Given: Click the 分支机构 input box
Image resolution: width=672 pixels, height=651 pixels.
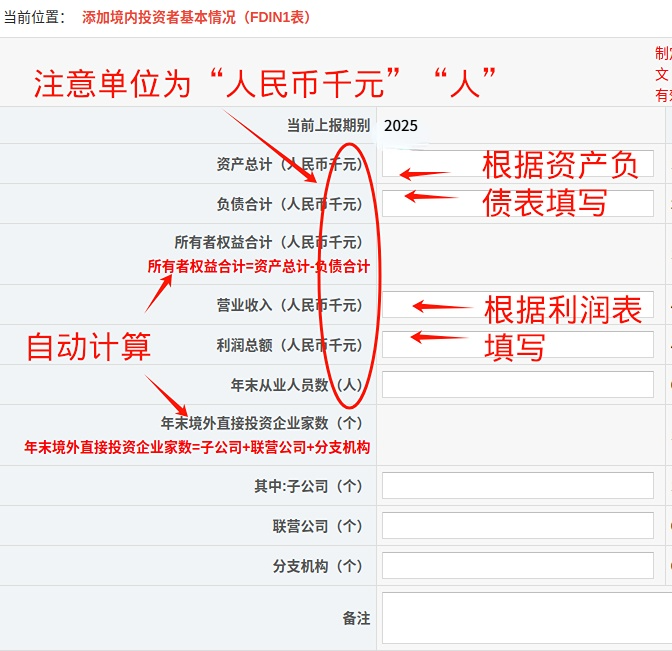Looking at the screenshot, I should (517, 566).
